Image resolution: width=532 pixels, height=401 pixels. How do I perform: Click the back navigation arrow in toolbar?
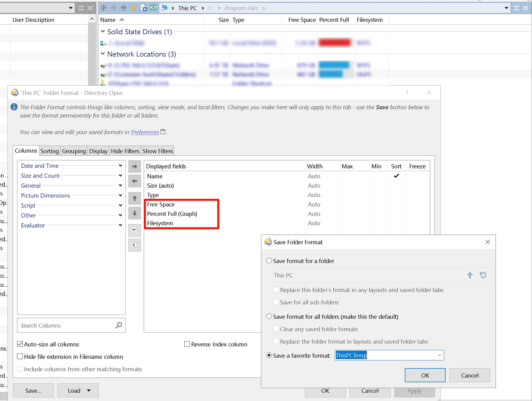point(104,8)
